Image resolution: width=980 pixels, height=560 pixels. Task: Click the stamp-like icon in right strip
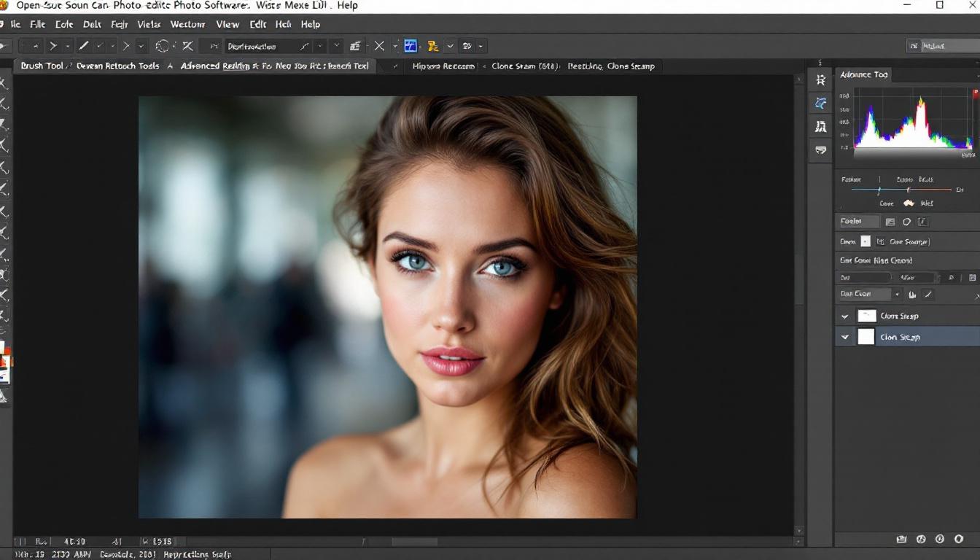tap(821, 127)
